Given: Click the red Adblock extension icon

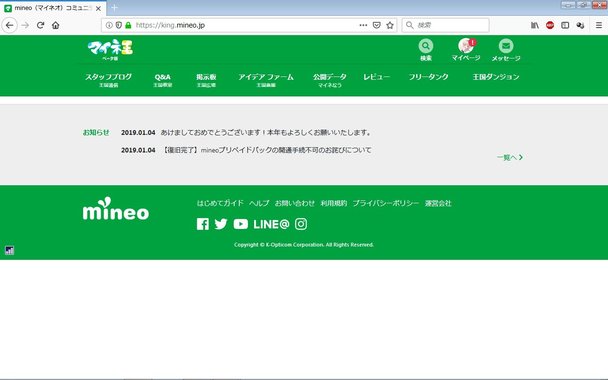Looking at the screenshot, I should click(550, 25).
